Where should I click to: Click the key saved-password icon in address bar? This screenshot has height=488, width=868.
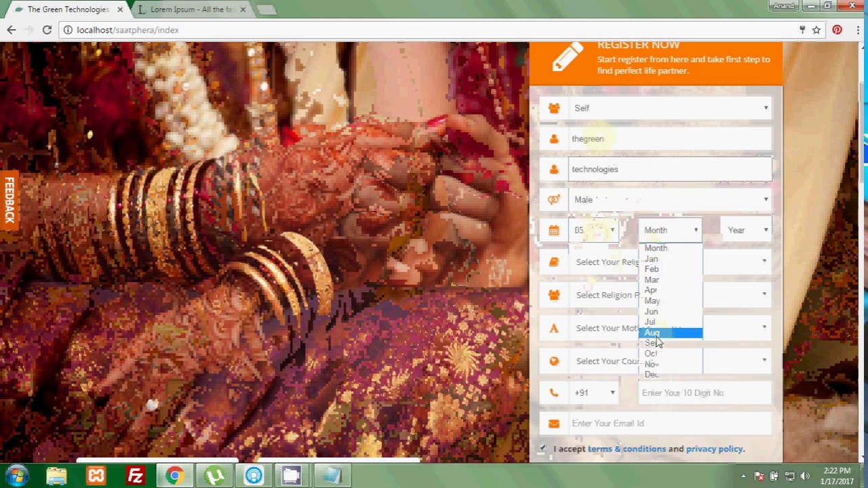coord(802,30)
